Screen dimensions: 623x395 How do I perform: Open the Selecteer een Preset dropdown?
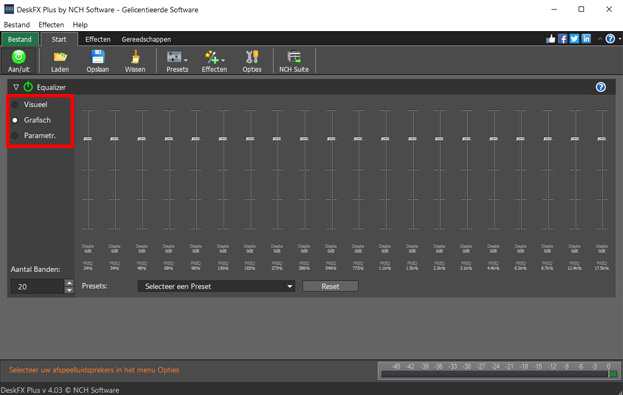click(x=216, y=286)
